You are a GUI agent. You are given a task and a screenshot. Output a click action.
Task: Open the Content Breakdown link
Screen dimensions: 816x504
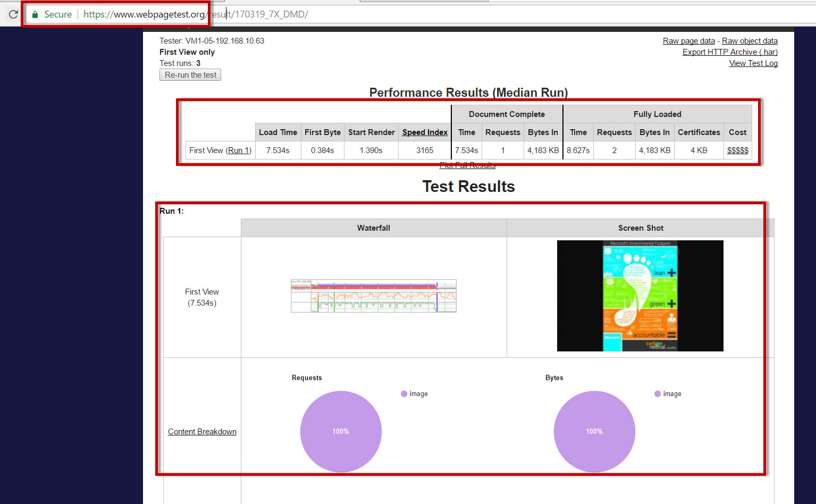point(202,432)
